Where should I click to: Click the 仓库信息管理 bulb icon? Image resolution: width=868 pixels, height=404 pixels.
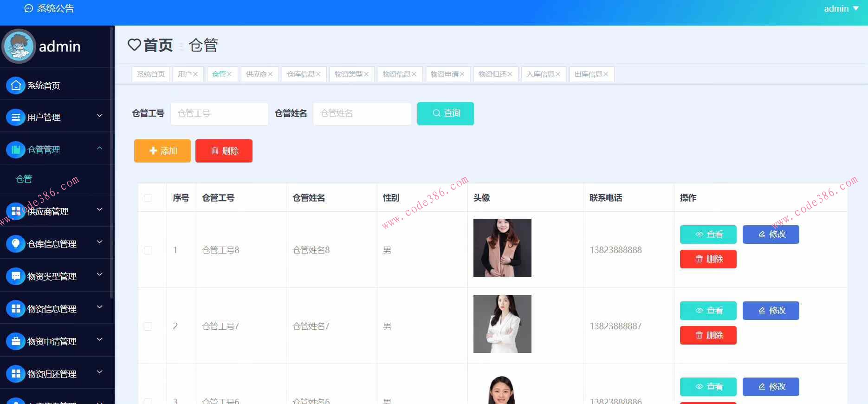coord(16,244)
